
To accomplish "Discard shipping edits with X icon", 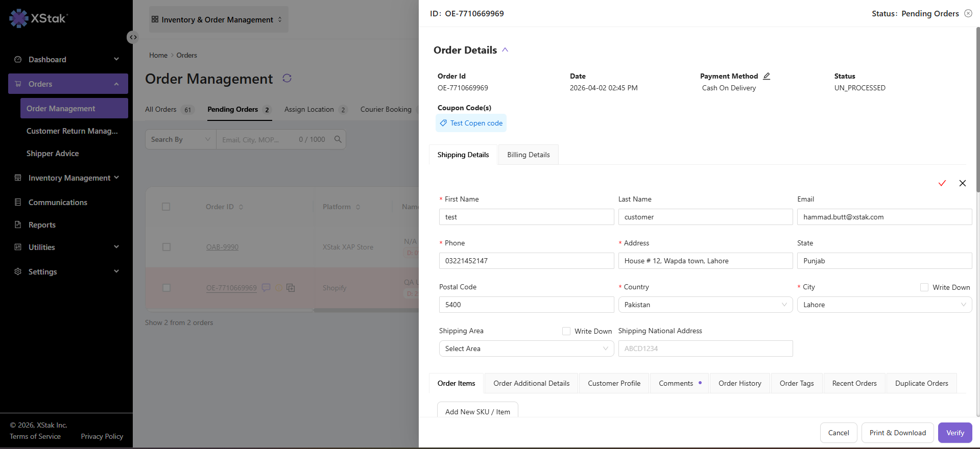I will pyautogui.click(x=963, y=183).
